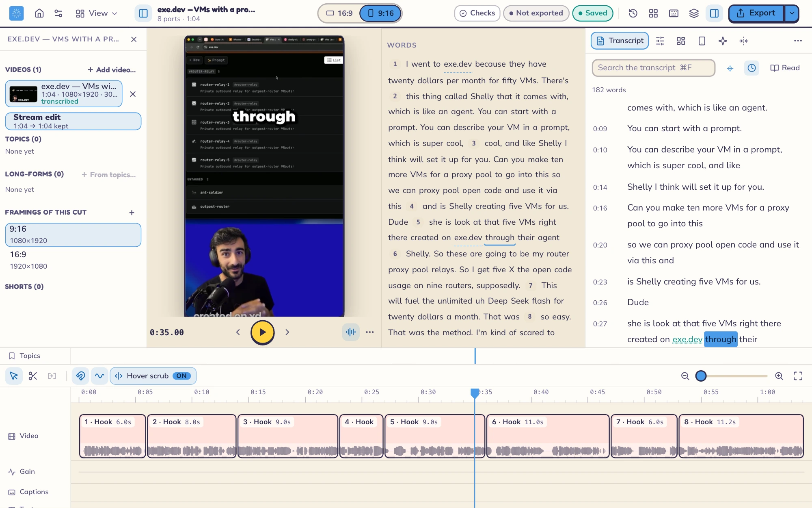Close the EXE.DEV project panel

[x=134, y=39]
